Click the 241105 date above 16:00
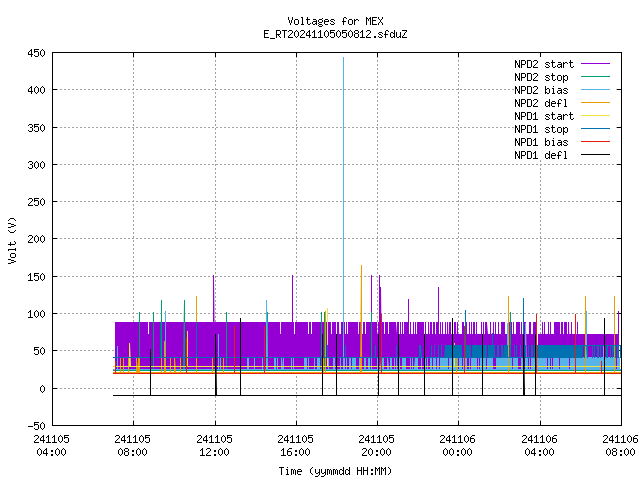 [295, 439]
